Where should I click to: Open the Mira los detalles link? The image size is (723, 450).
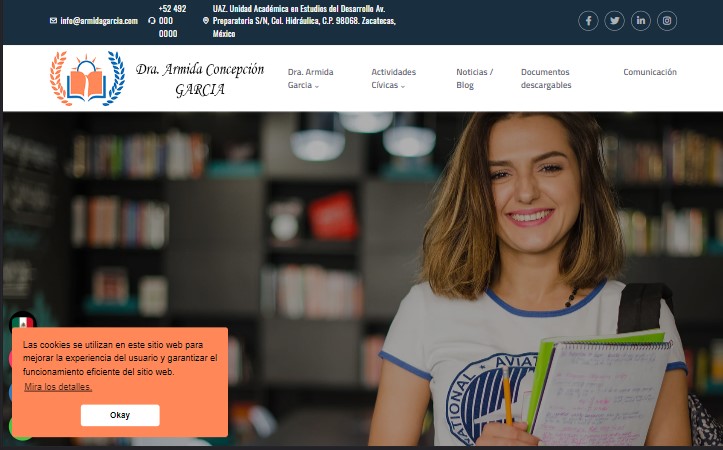[x=58, y=387]
